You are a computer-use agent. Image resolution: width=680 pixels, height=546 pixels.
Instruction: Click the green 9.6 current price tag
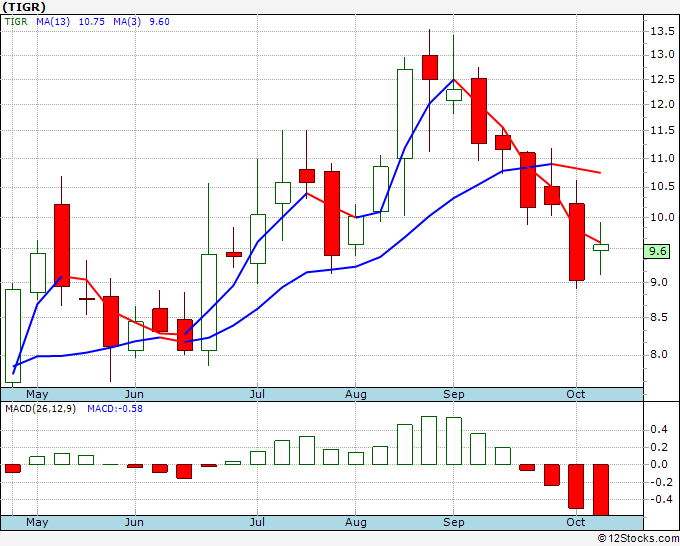[657, 251]
